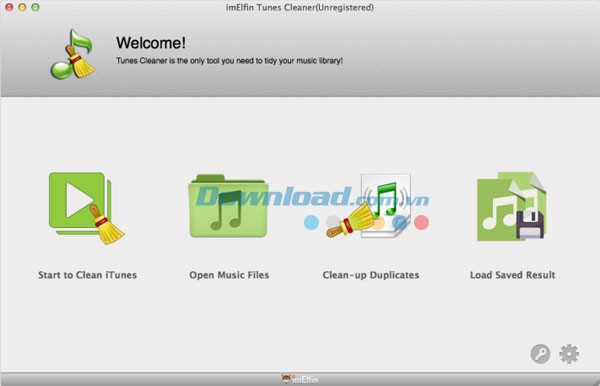Open the Music Files folder icon

click(228, 206)
